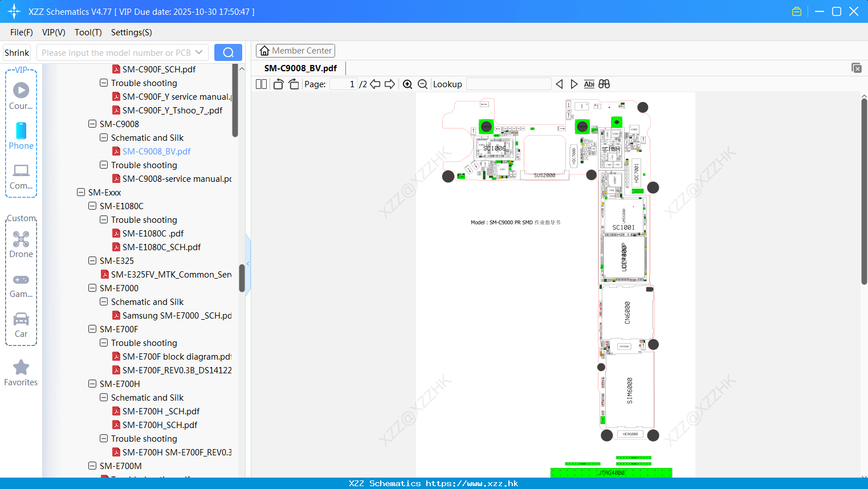This screenshot has width=868, height=489.
Task: Select the SM-C9008_BV.pdf document tab
Action: 300,68
